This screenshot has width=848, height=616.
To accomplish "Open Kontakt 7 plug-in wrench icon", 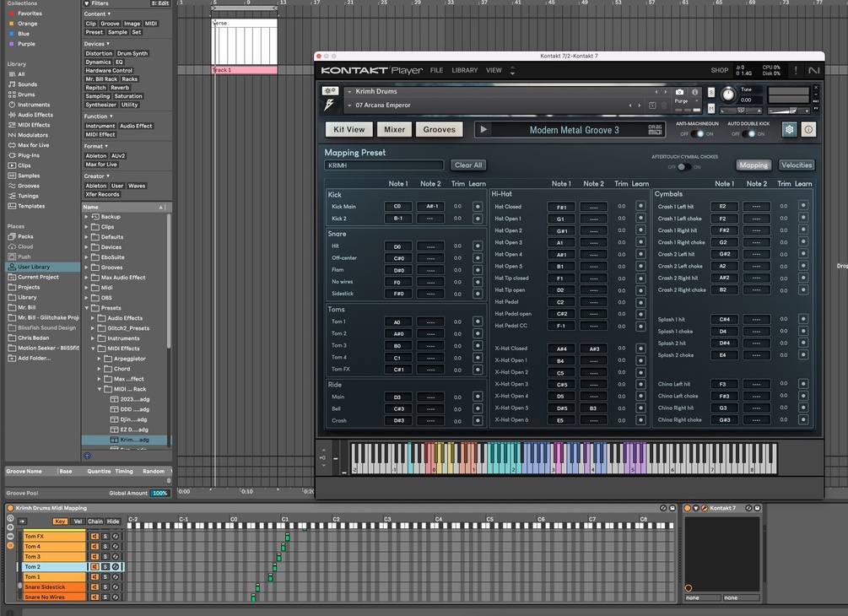I will coord(705,508).
